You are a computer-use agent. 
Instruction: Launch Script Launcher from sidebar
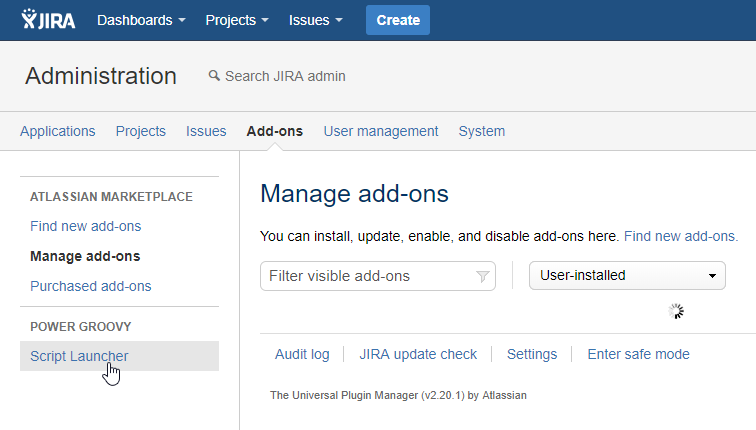pyautogui.click(x=79, y=356)
